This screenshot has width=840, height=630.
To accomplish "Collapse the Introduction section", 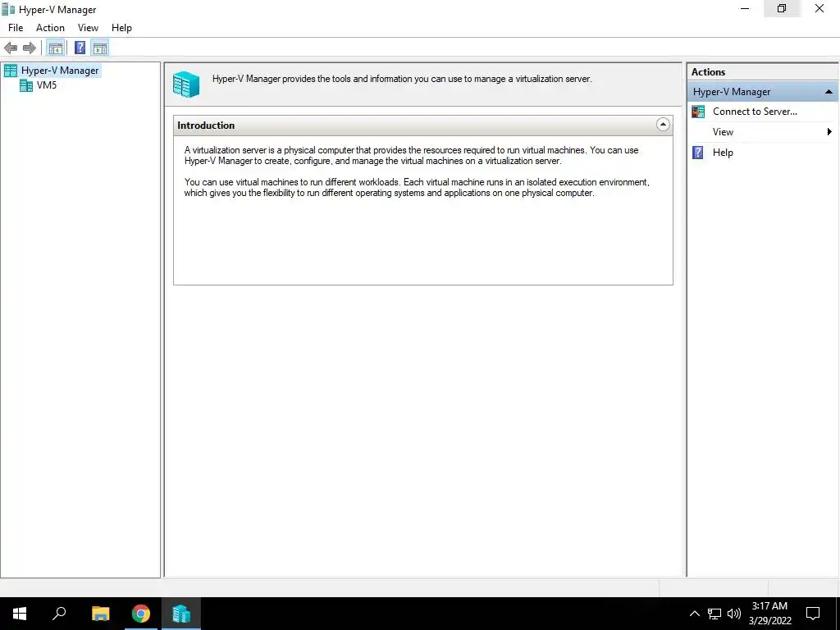I will 663,125.
